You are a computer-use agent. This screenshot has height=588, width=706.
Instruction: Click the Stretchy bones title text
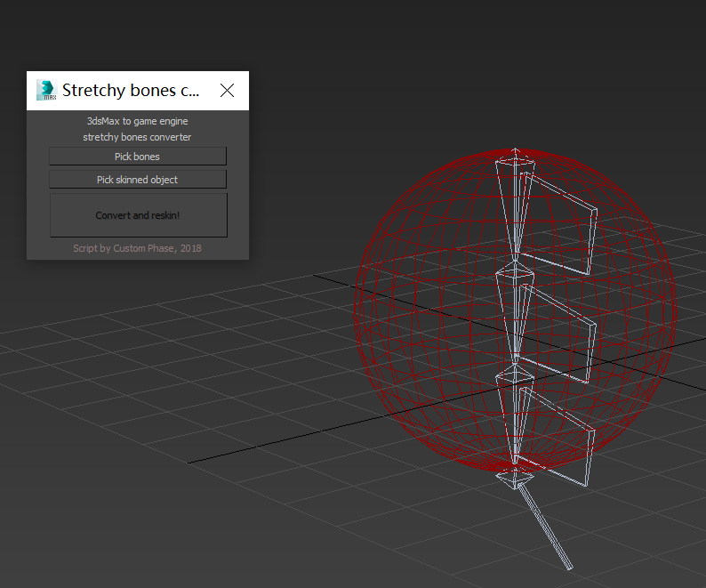pyautogui.click(x=131, y=90)
